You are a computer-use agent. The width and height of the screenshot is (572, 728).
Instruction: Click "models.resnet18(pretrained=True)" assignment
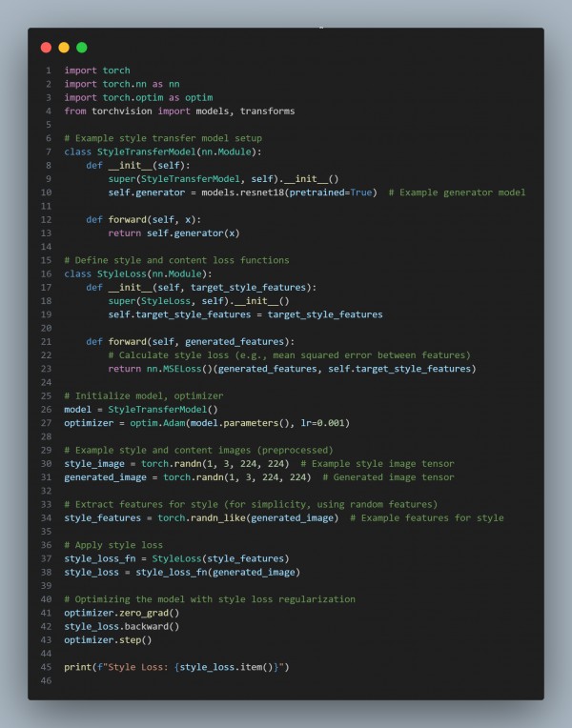click(x=242, y=192)
